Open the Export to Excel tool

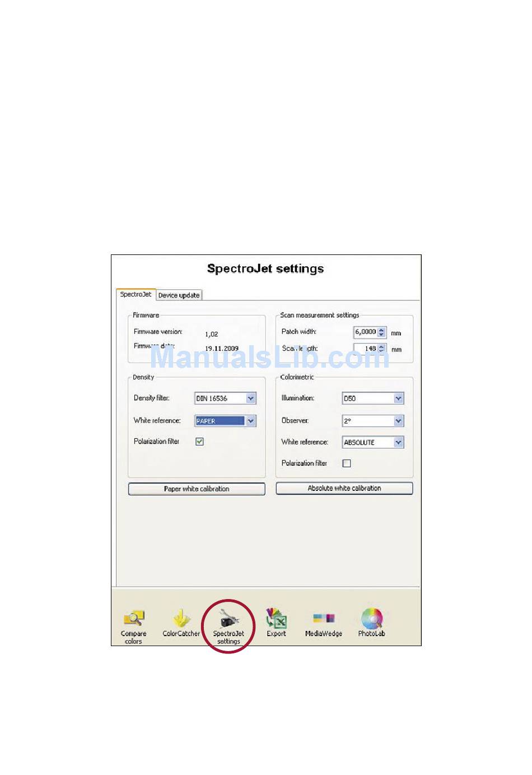point(276,623)
